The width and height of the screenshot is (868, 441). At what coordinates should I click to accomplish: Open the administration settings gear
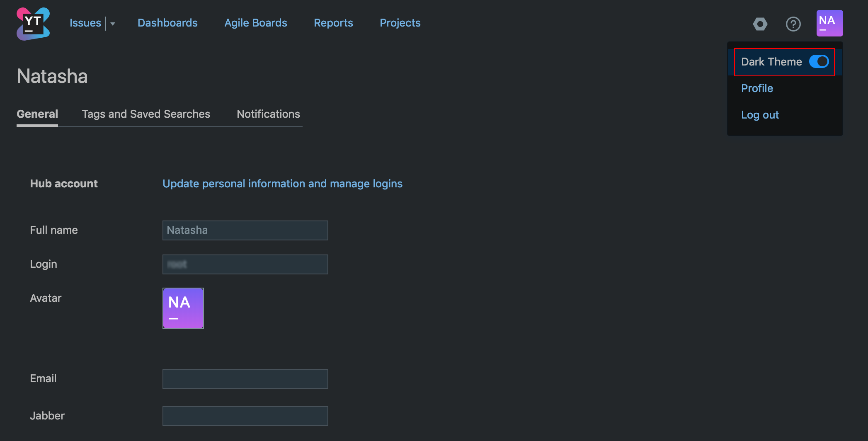[760, 24]
